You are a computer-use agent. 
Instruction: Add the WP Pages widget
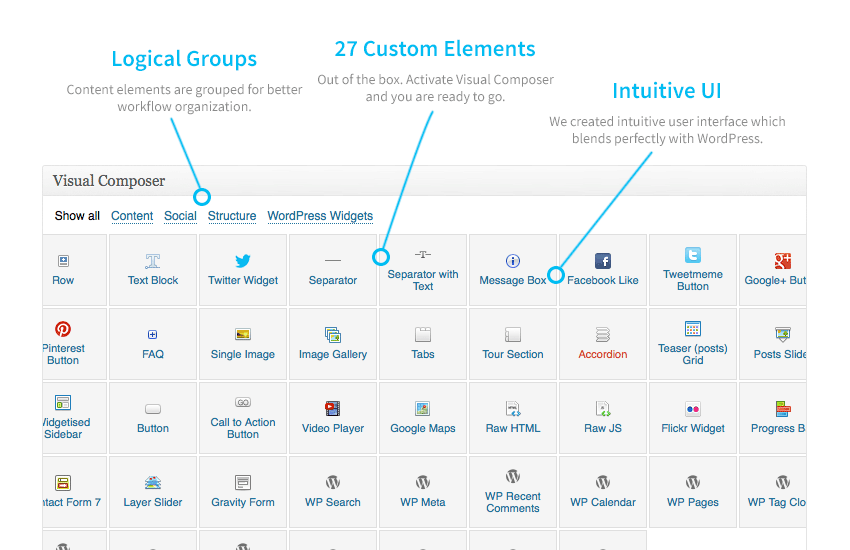(x=693, y=492)
